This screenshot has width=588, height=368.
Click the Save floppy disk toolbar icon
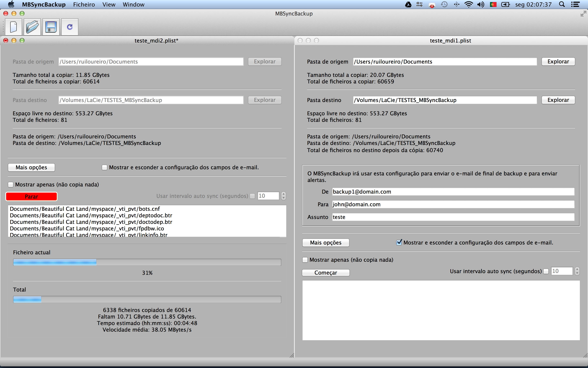[51, 27]
